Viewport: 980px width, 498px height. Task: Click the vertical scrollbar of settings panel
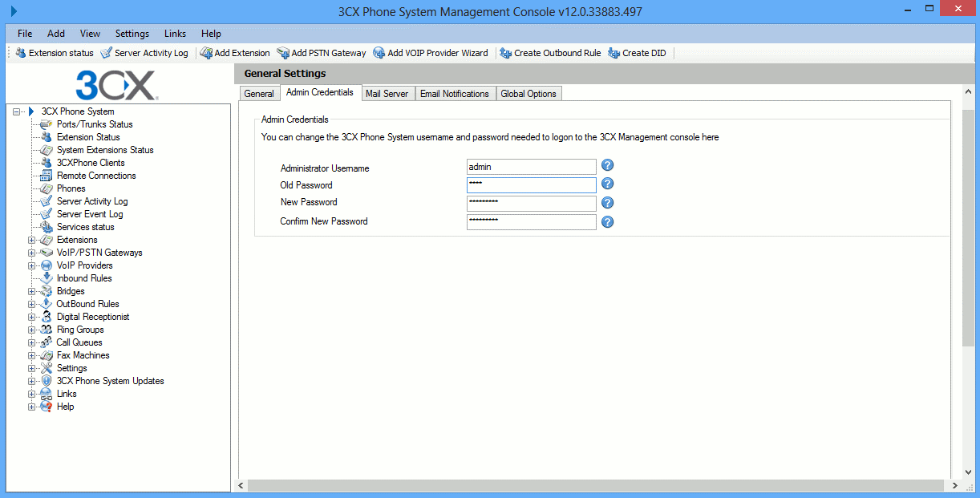tap(968, 229)
